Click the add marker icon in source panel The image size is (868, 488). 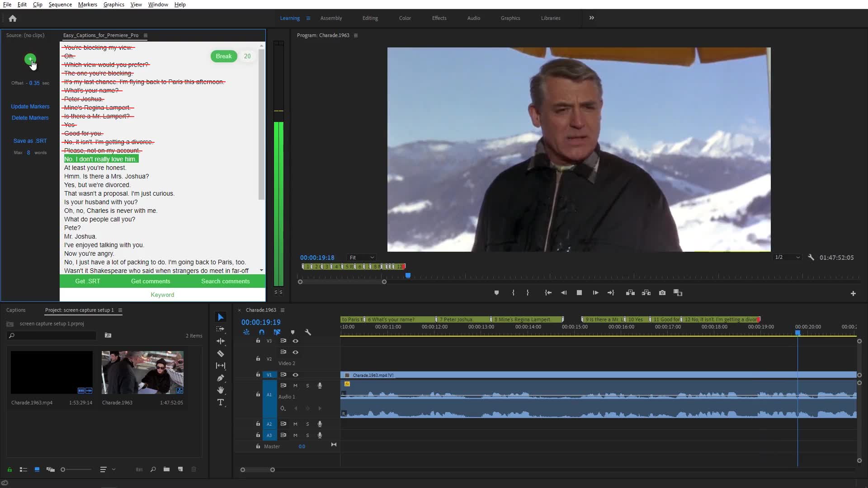click(30, 59)
